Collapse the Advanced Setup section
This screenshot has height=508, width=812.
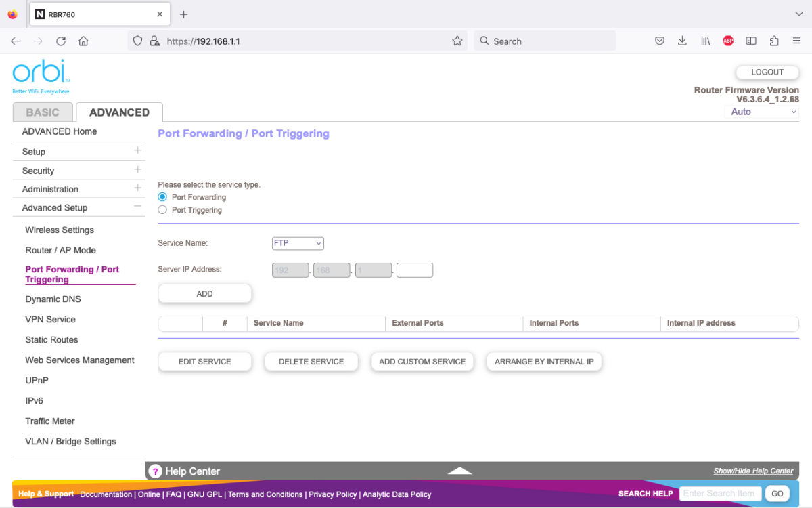(x=137, y=207)
